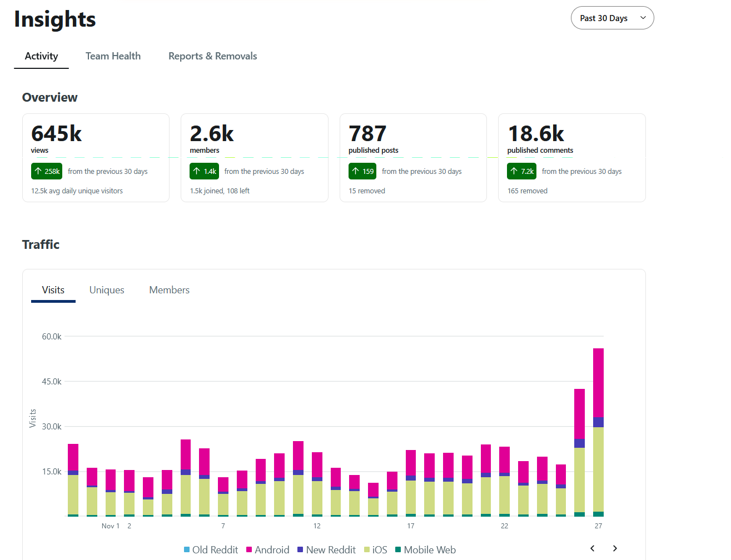731x560 pixels.
Task: Click the previous page chevron under chart
Action: (593, 548)
